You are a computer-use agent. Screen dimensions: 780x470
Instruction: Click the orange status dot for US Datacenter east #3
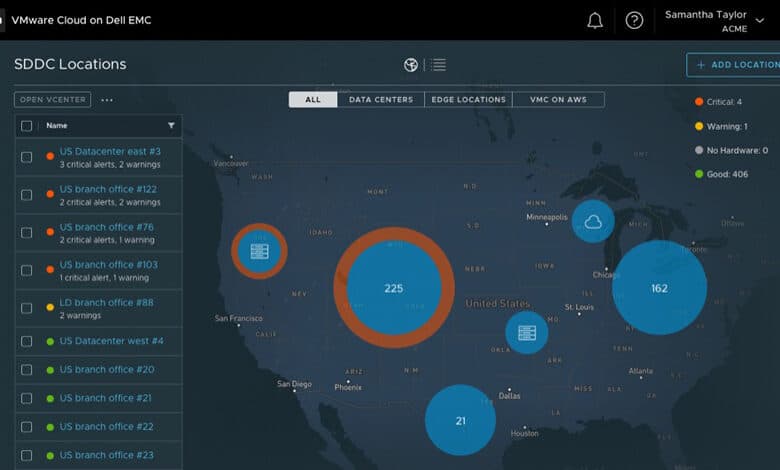click(50, 156)
